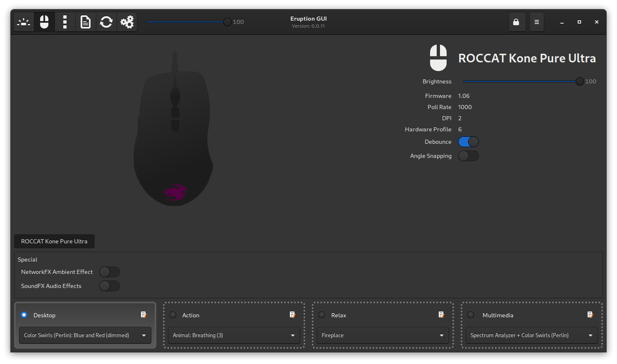Edit the Desktop slot profile icon

pyautogui.click(x=143, y=315)
